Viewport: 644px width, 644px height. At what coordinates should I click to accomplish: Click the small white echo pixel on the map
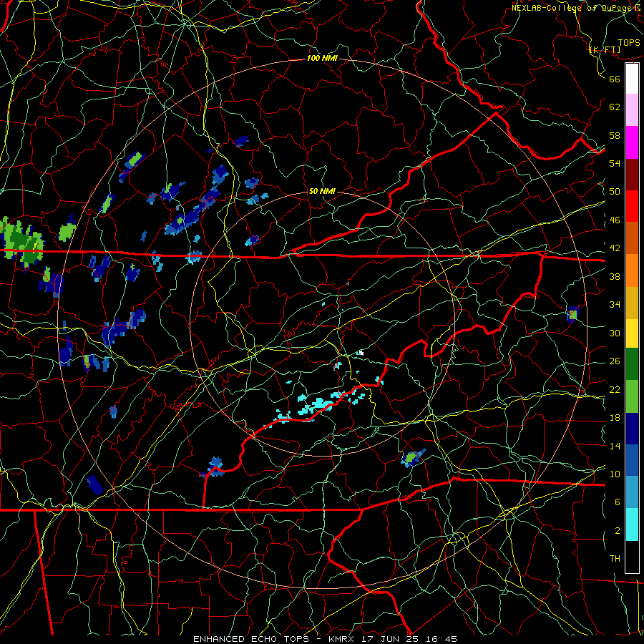[361, 352]
